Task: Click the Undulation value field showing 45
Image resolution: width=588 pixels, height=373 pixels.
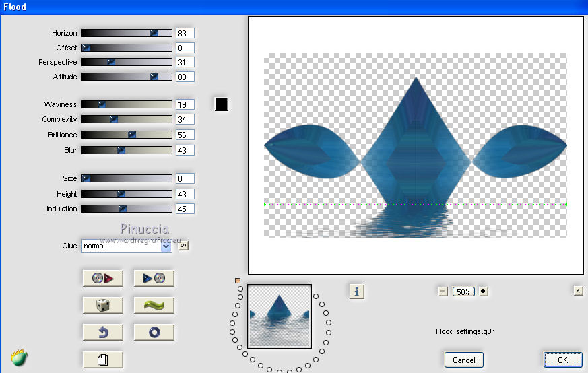Action: click(x=185, y=209)
